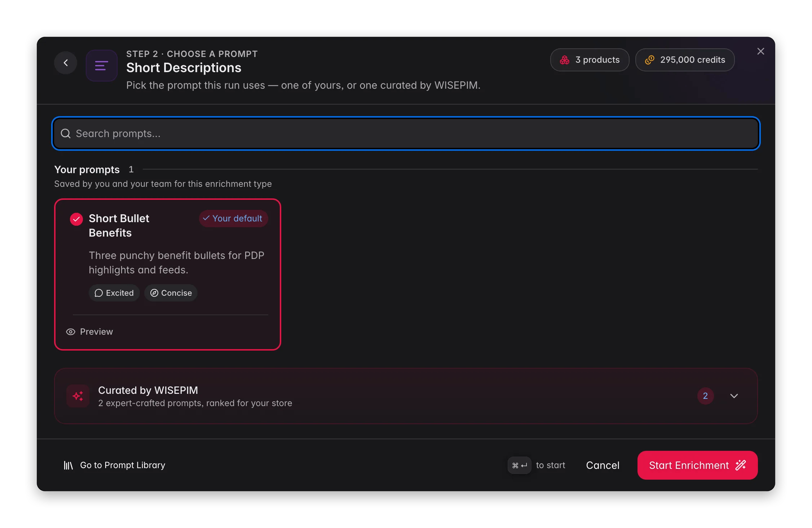
Task: Click the Curated by WISEPIM heading
Action: pyautogui.click(x=148, y=390)
